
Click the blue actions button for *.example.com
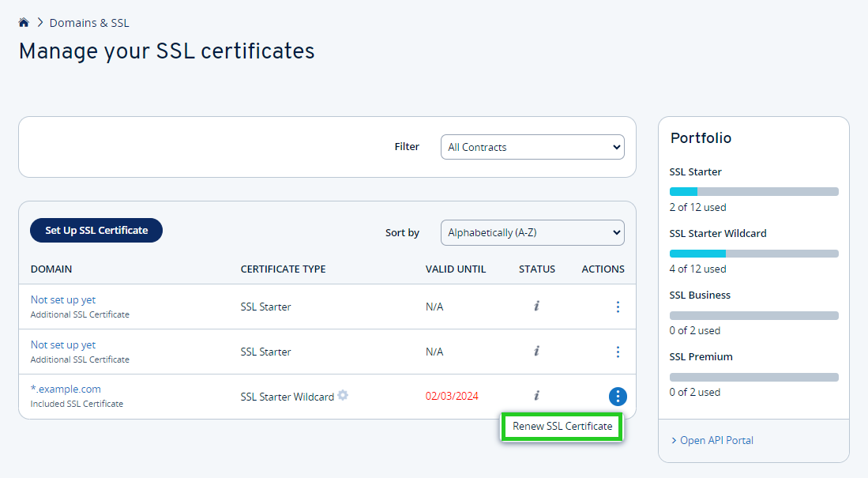pos(618,397)
